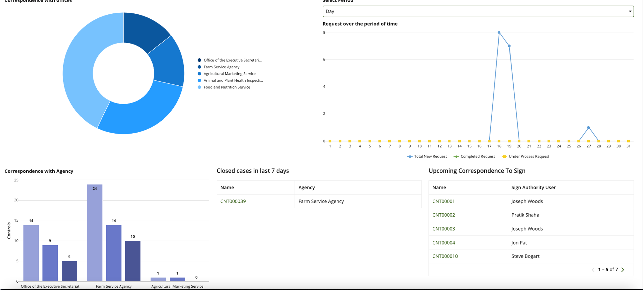Click the Name header in Upcoming Correspondence table
Viewport: 644px width, 297px height.
tap(439, 188)
